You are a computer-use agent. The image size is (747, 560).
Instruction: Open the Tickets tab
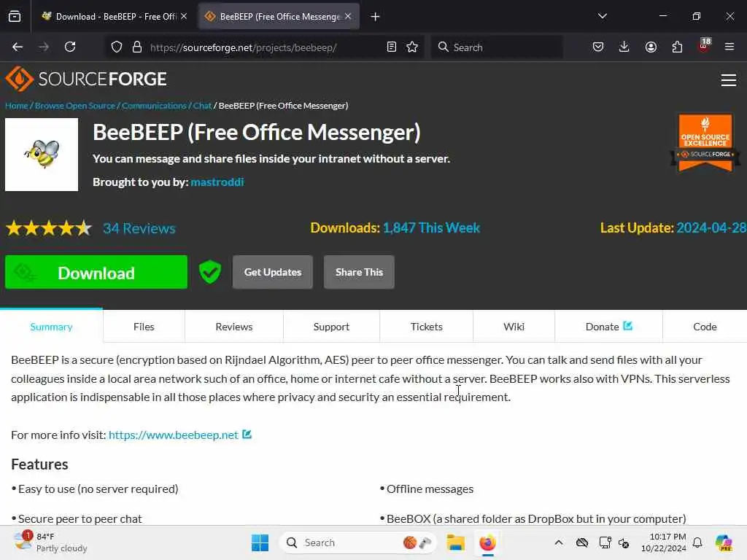tap(426, 327)
